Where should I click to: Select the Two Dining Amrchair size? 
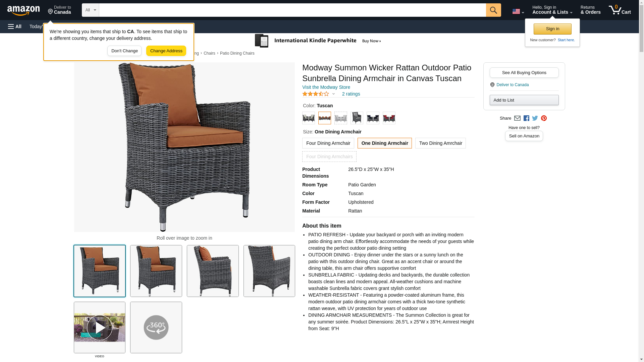tap(440, 143)
